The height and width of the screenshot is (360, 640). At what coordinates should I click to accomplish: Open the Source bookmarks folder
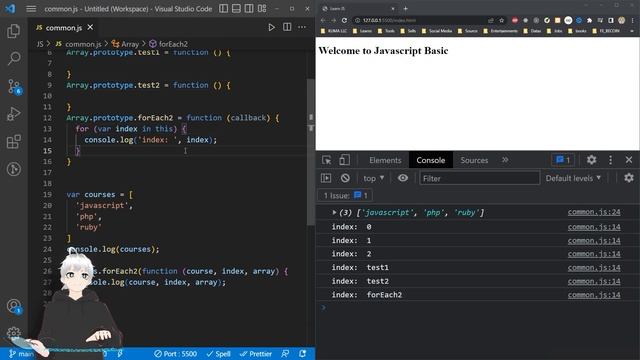(468, 31)
